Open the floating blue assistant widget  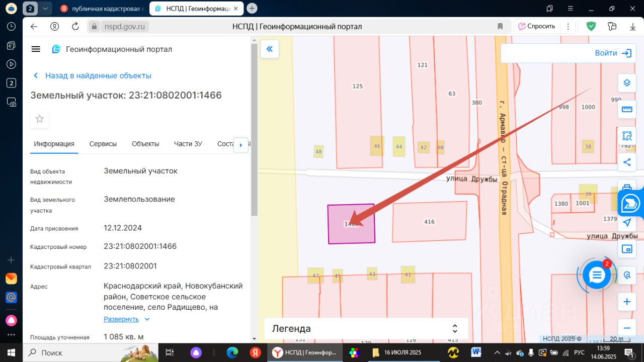coord(631,204)
